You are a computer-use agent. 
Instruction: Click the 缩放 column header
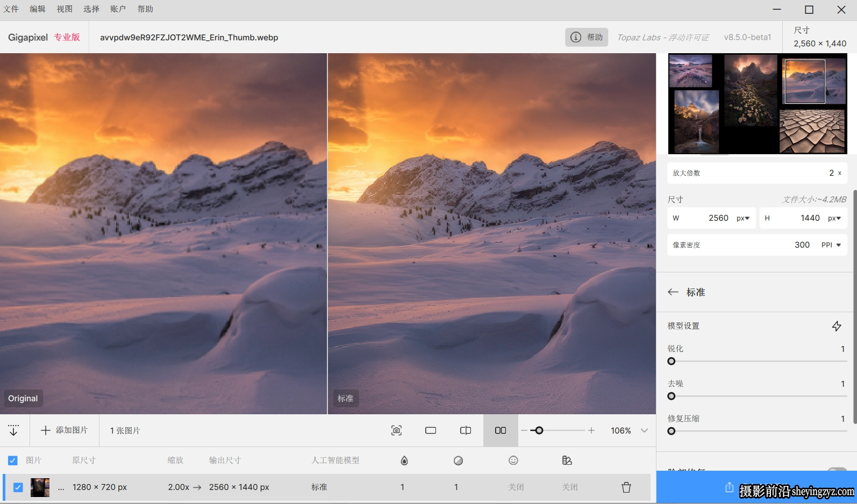pyautogui.click(x=175, y=460)
